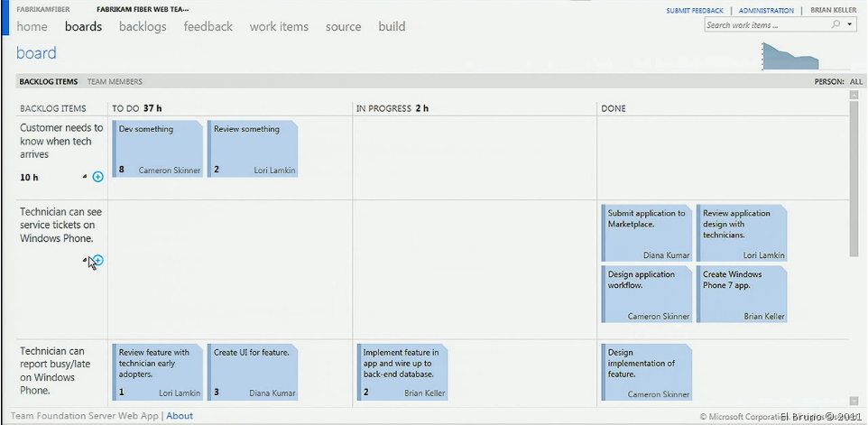This screenshot has height=425, width=868.
Task: Click 'Implement feature in app' in-progress card
Action: (x=402, y=371)
